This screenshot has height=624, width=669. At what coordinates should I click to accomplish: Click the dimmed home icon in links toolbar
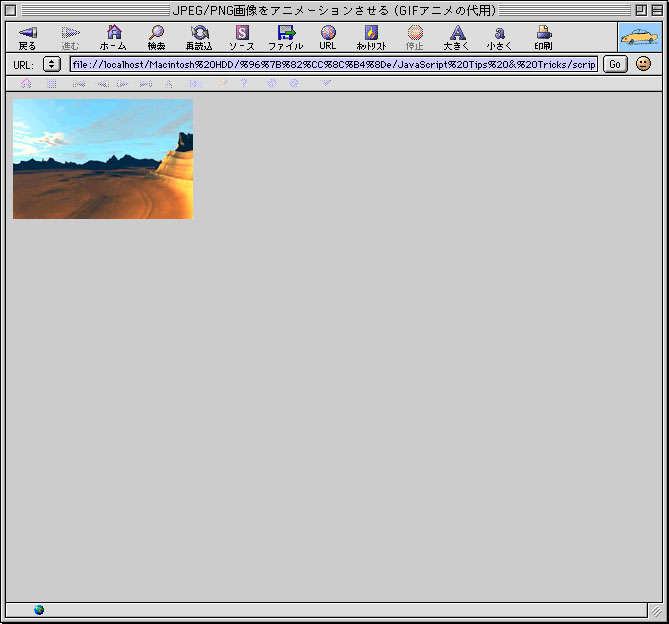[26, 83]
